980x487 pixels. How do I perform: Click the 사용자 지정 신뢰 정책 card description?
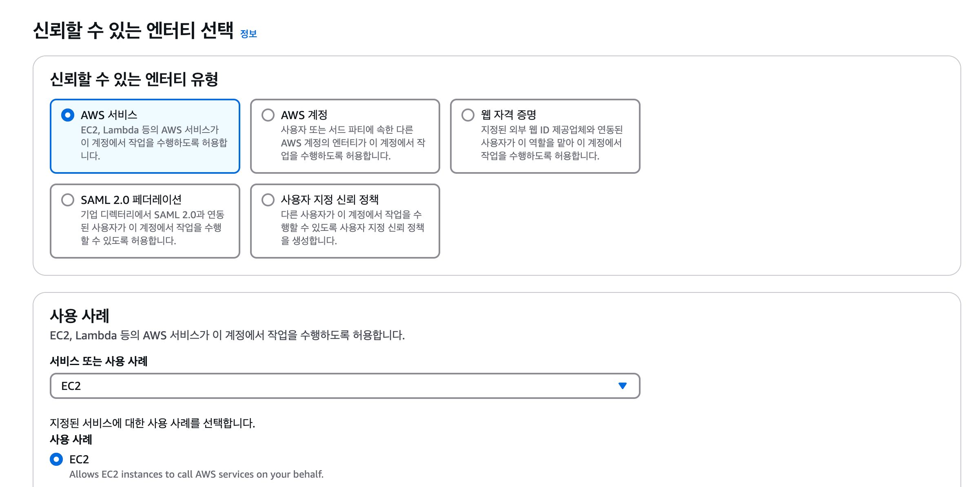[352, 228]
